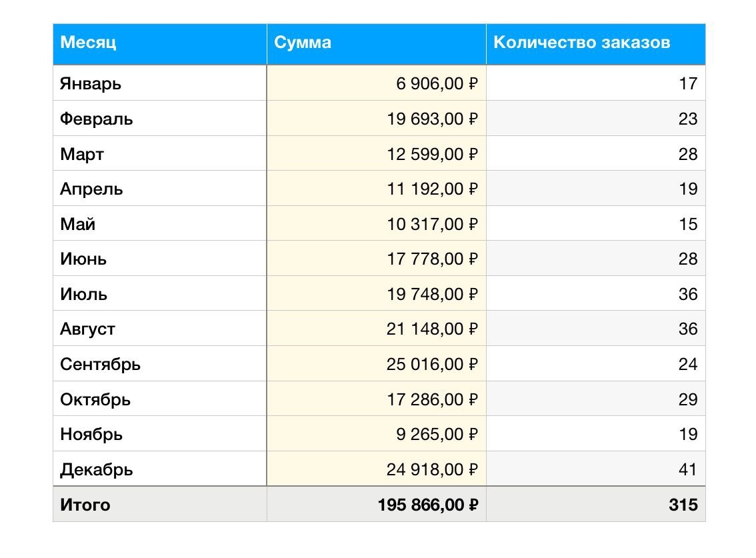Click the total 195 866,00 ₽ cell
Screen dimensions: 756x558
pos(377,505)
